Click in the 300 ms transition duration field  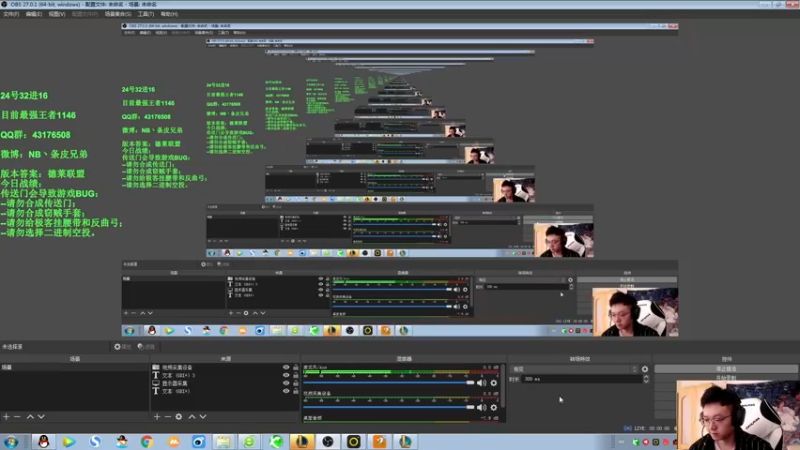[581, 379]
